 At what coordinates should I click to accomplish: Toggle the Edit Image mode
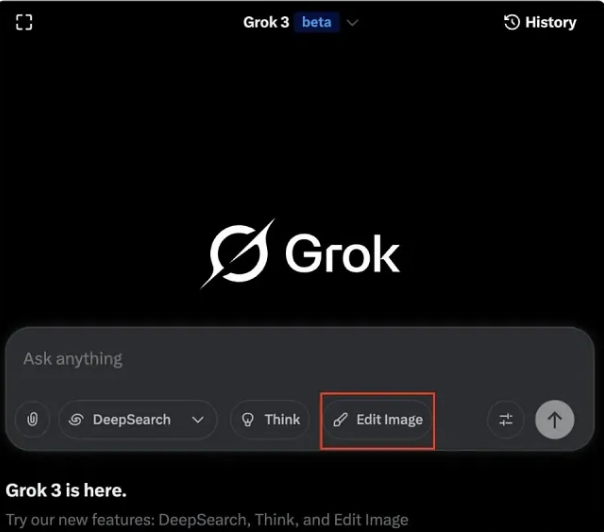pos(378,420)
